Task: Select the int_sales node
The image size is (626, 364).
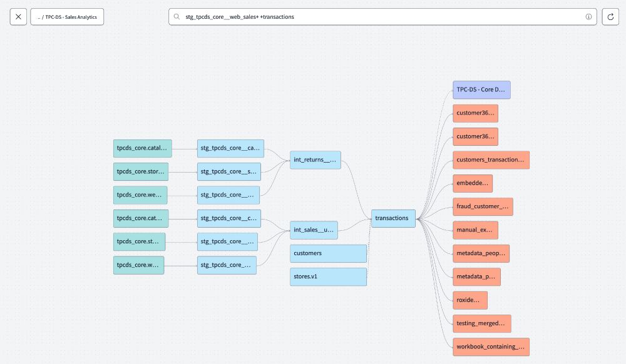Action: 313,230
